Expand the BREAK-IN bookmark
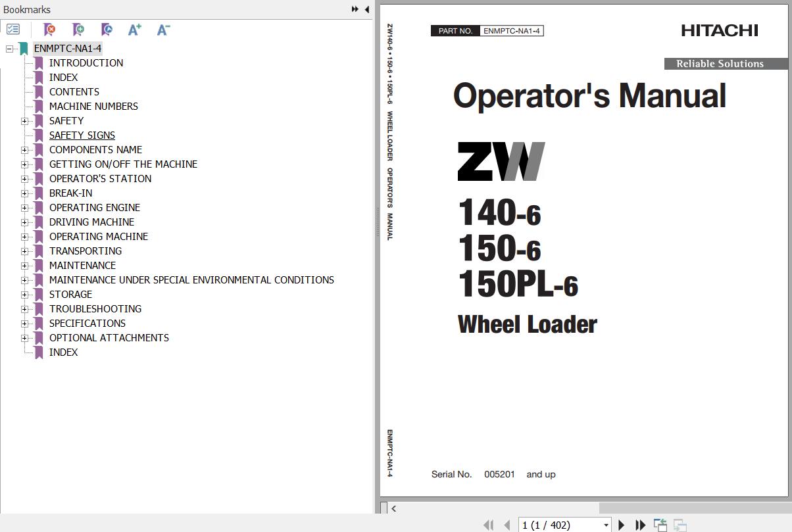This screenshot has width=792, height=532. (x=24, y=193)
